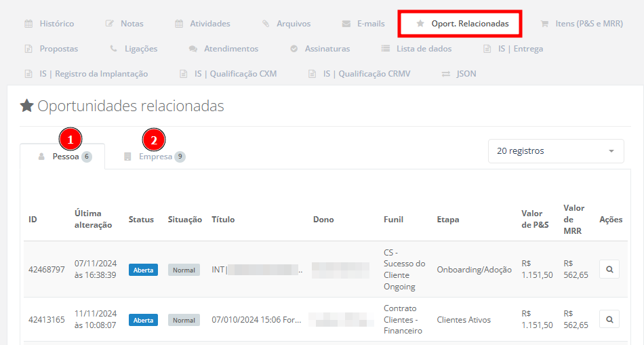Go to the Propostas tab
Viewport: 644px width, 345px height.
[x=58, y=49]
